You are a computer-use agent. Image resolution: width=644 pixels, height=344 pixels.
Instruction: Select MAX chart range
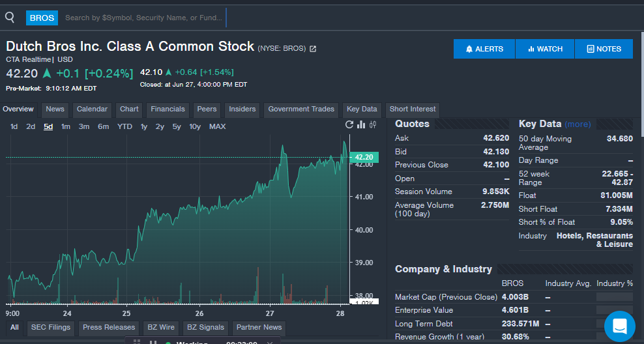pyautogui.click(x=217, y=126)
